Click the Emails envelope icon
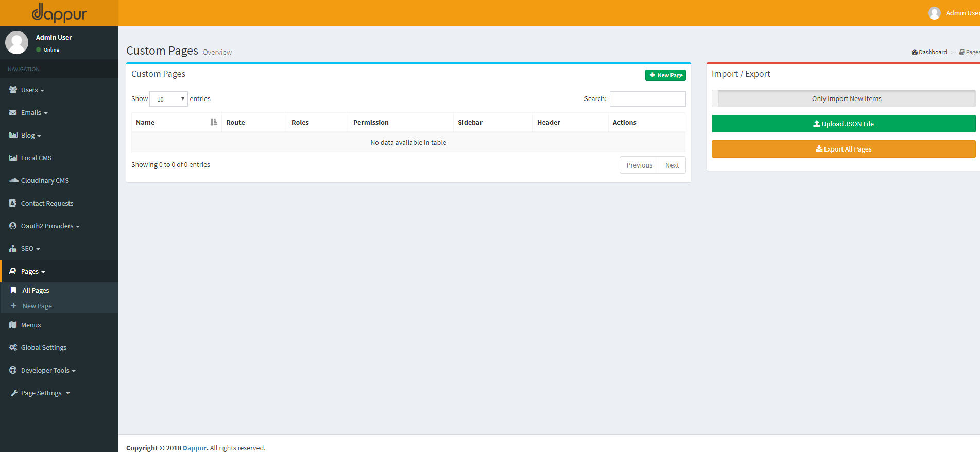Viewport: 980px width, 452px height. pos(13,112)
